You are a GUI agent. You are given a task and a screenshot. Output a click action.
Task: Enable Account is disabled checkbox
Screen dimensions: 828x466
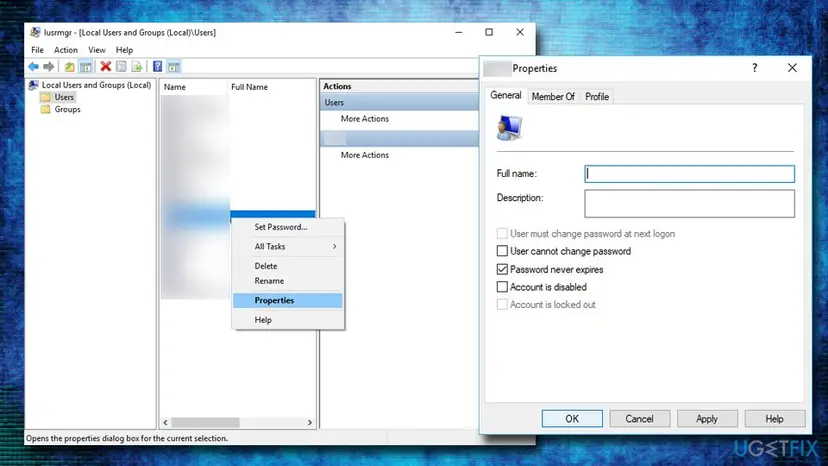(502, 287)
